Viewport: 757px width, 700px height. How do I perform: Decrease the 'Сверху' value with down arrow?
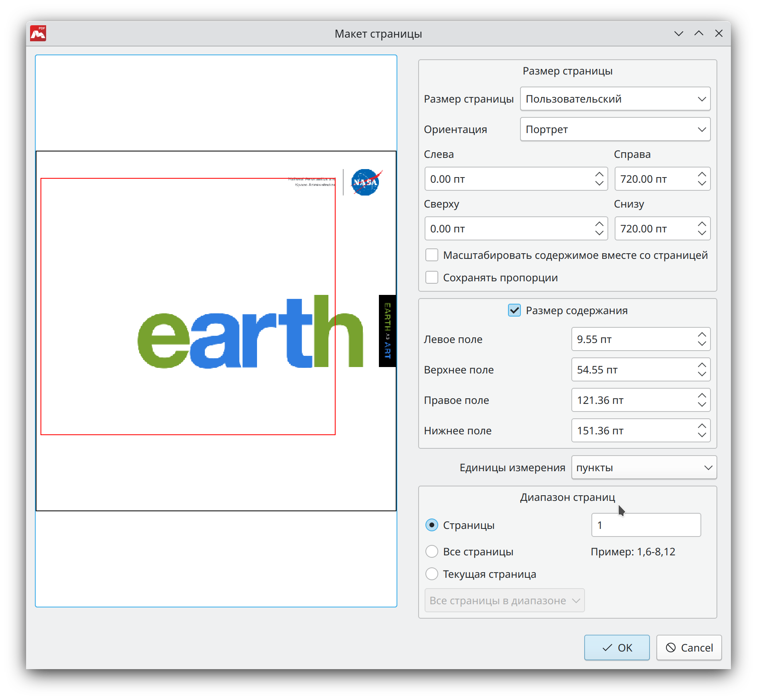point(599,234)
